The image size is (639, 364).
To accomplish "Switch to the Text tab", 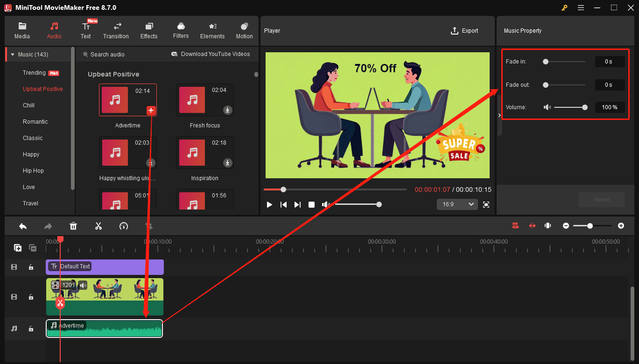I will click(86, 31).
